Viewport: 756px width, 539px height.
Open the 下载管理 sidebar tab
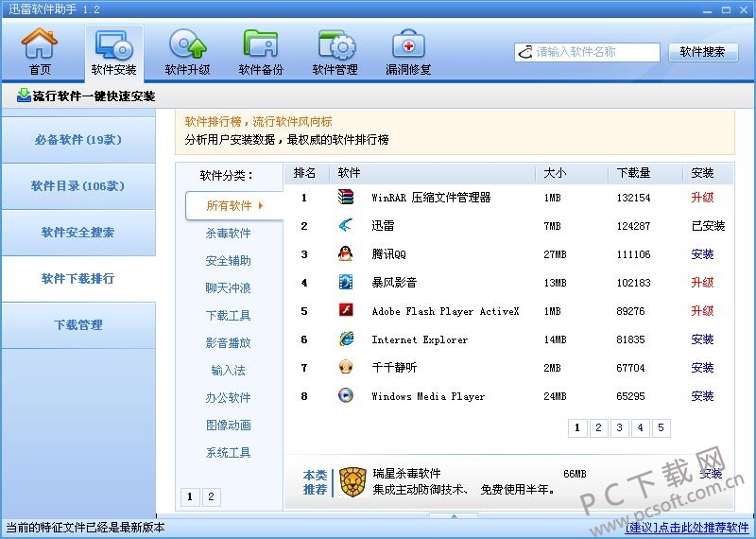[78, 325]
